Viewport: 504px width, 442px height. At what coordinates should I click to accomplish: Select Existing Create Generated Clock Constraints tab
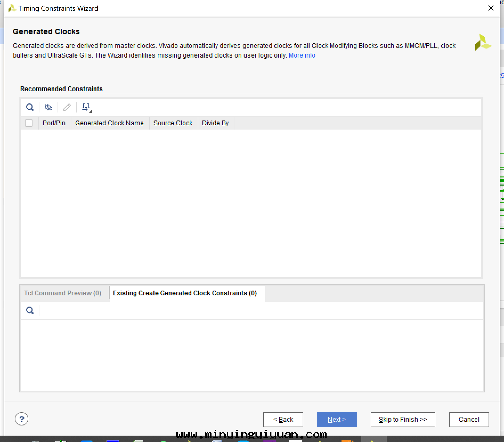point(185,293)
